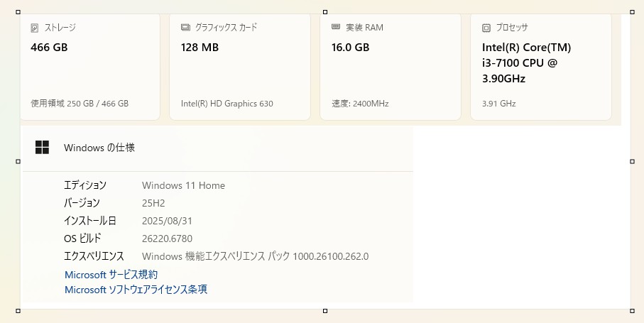Viewport: 644px width, 323px height.
Task: Click the storage drive icon
Action: [35, 28]
